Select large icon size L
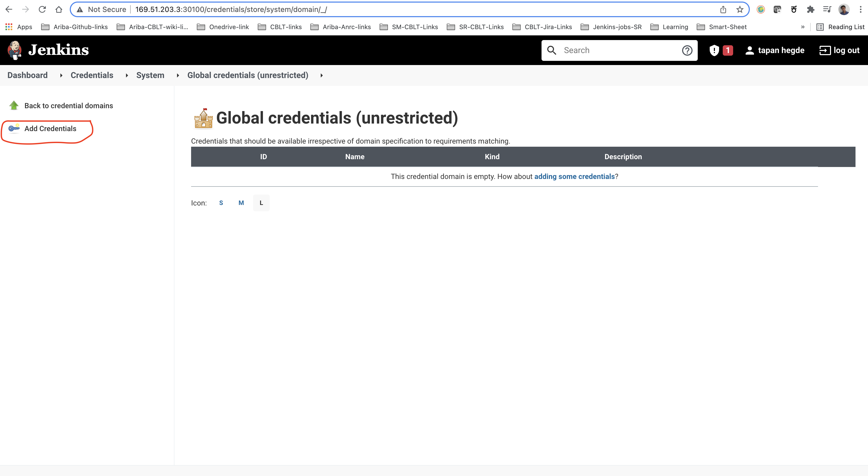 (261, 203)
